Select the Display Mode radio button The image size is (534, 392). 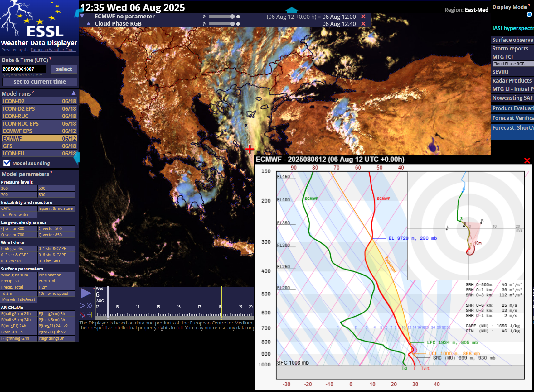click(529, 14)
